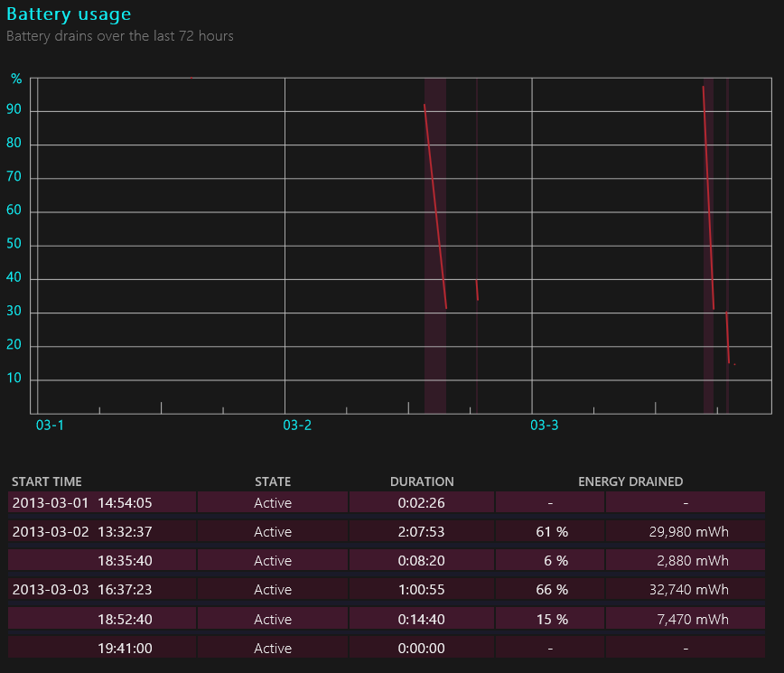Select the 80 y-axis label
Image resolution: width=784 pixels, height=673 pixels.
point(14,143)
